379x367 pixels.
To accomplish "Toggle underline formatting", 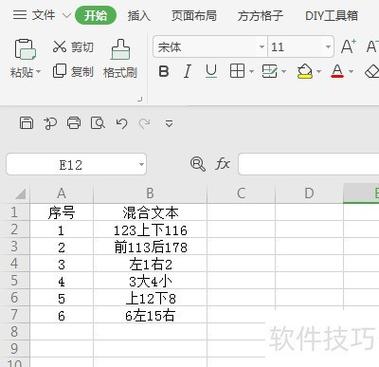I will coord(211,71).
